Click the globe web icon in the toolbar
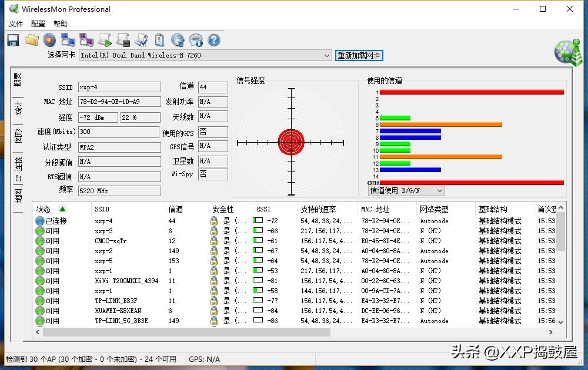 (178, 39)
